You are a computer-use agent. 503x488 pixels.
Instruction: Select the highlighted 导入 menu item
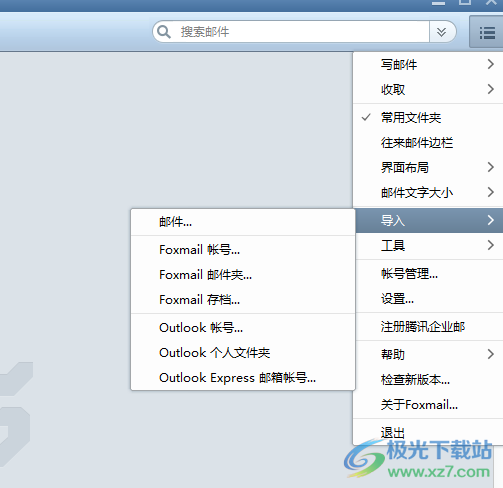click(x=429, y=220)
